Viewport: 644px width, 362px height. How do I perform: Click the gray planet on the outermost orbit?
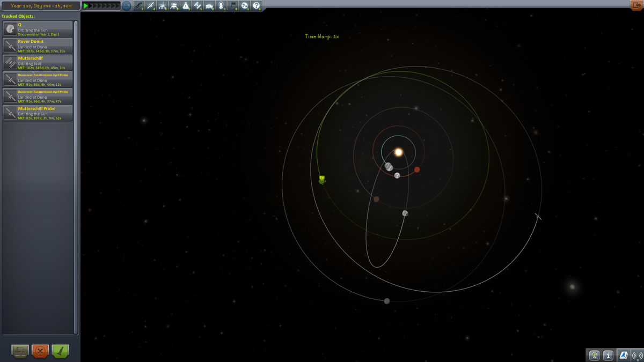(386, 301)
